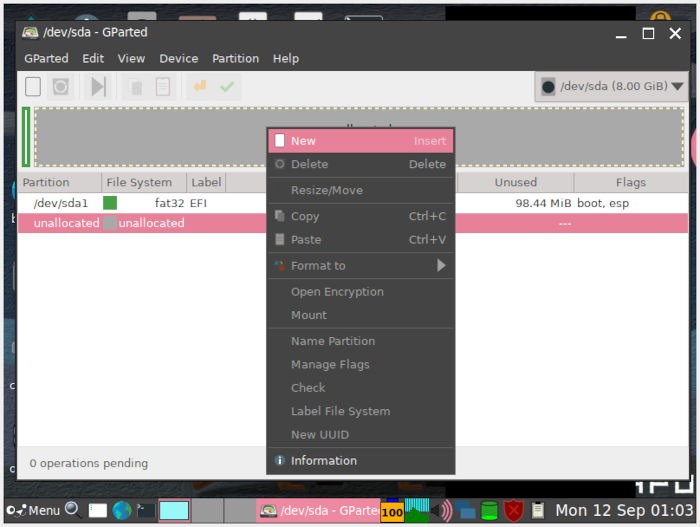Click Check in the context menu
The image size is (700, 527).
361,388
